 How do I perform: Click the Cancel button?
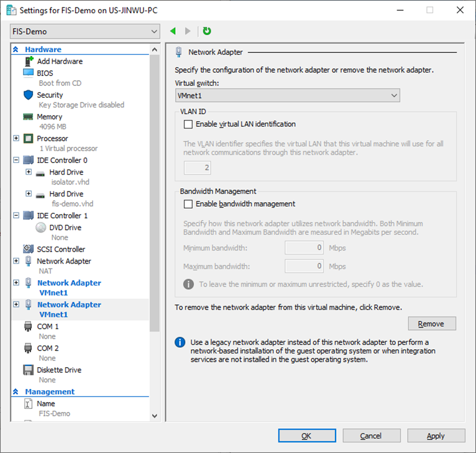click(x=372, y=436)
